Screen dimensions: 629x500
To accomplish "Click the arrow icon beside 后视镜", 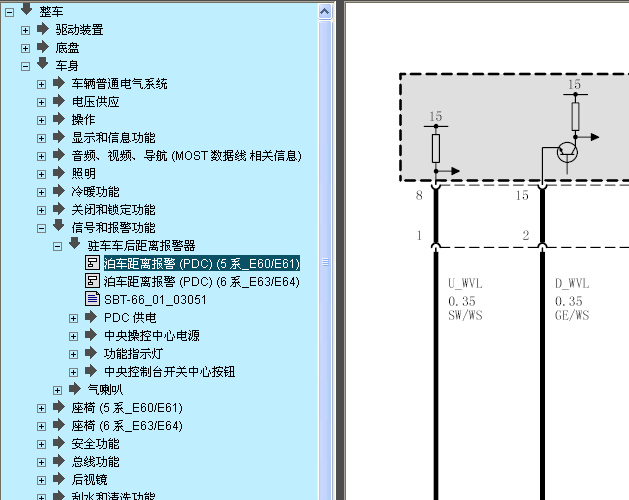I will point(59,478).
